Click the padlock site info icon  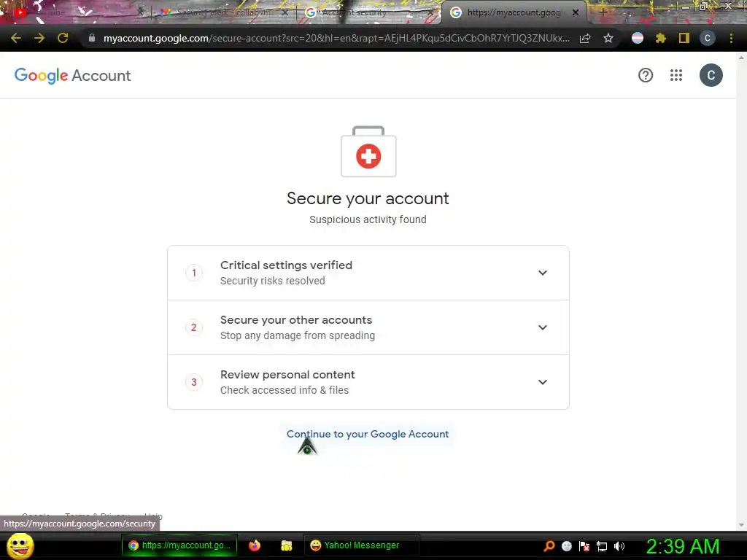click(x=92, y=38)
